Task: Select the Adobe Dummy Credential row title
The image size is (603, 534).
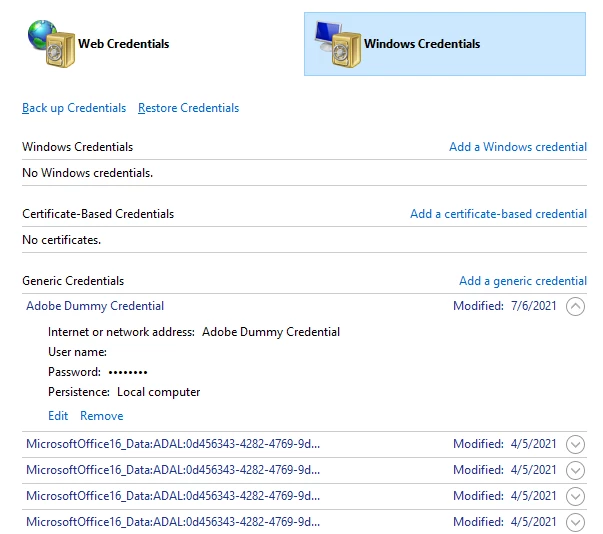Action: [95, 306]
